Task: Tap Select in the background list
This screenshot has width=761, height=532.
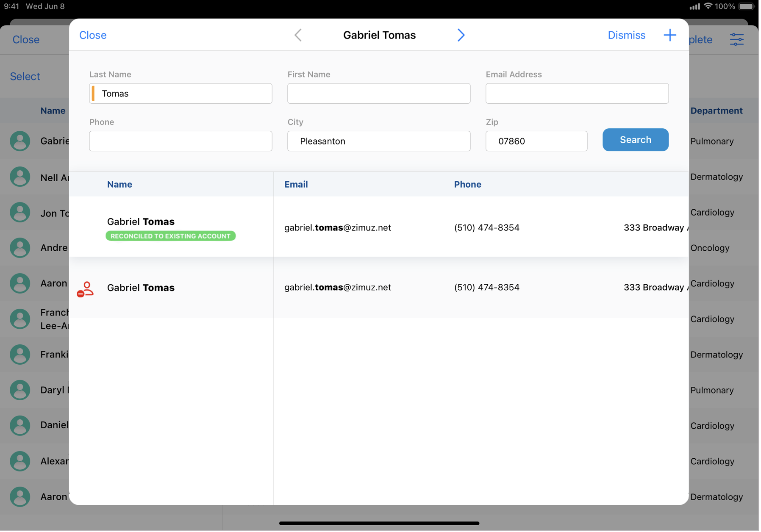Action: 25,77
